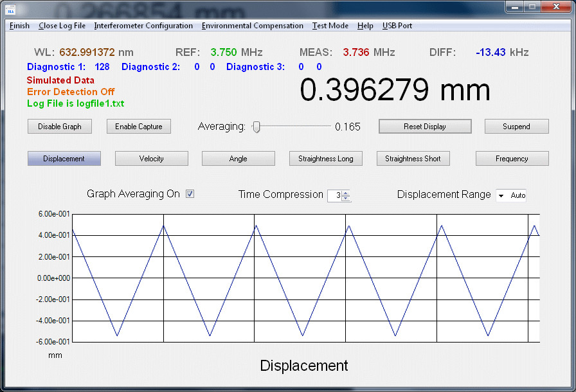Click the Time Compression value field
This screenshot has width=576, height=392.
pos(335,195)
